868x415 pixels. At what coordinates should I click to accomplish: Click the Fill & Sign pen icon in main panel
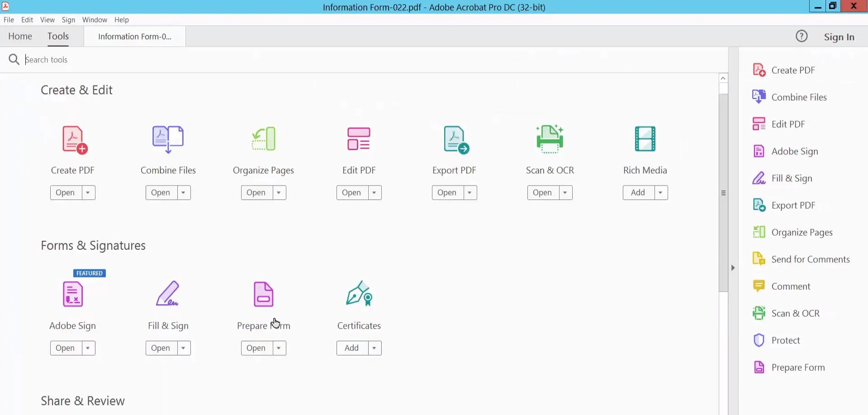(x=168, y=293)
